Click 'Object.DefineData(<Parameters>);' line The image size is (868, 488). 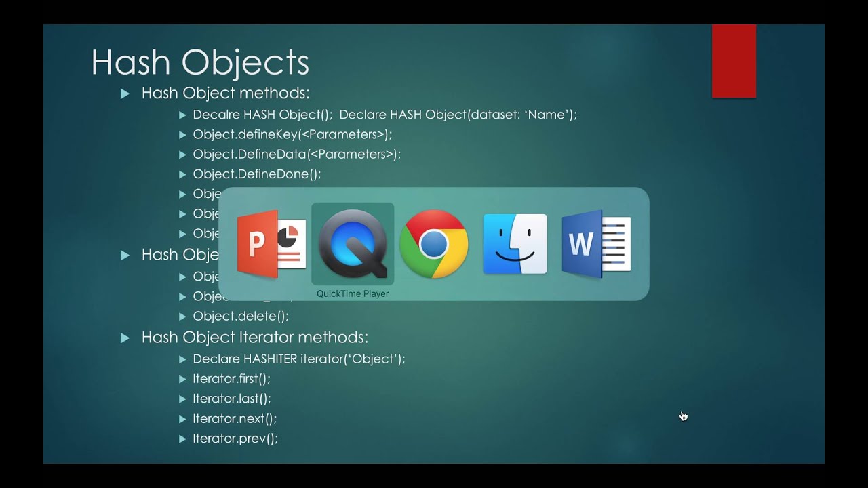click(x=297, y=154)
